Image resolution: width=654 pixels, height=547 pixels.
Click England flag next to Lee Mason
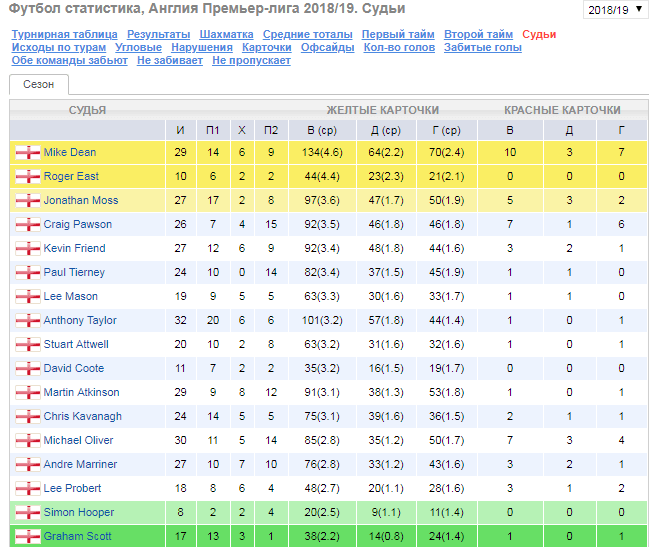pyautogui.click(x=28, y=297)
